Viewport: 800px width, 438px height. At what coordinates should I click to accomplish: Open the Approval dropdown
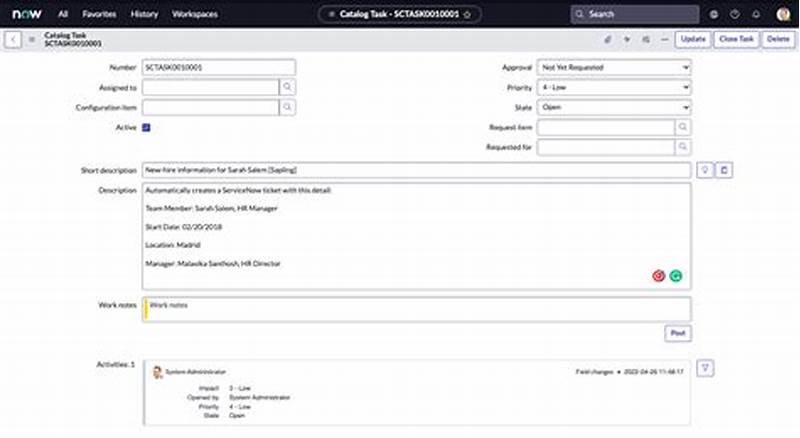point(614,67)
